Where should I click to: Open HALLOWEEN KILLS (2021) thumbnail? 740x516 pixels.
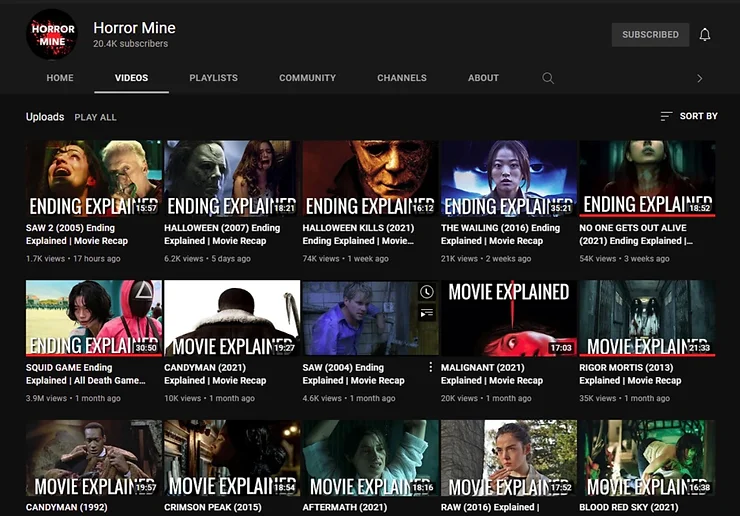pos(370,178)
